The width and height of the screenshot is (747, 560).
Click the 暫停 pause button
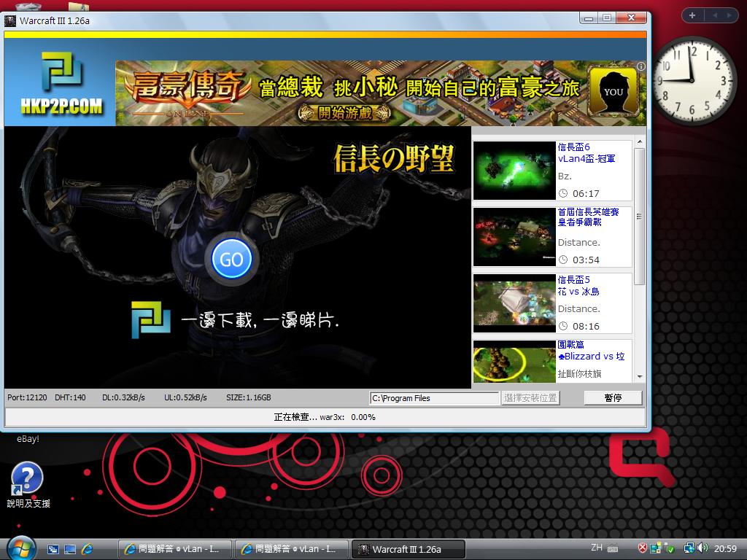point(613,398)
